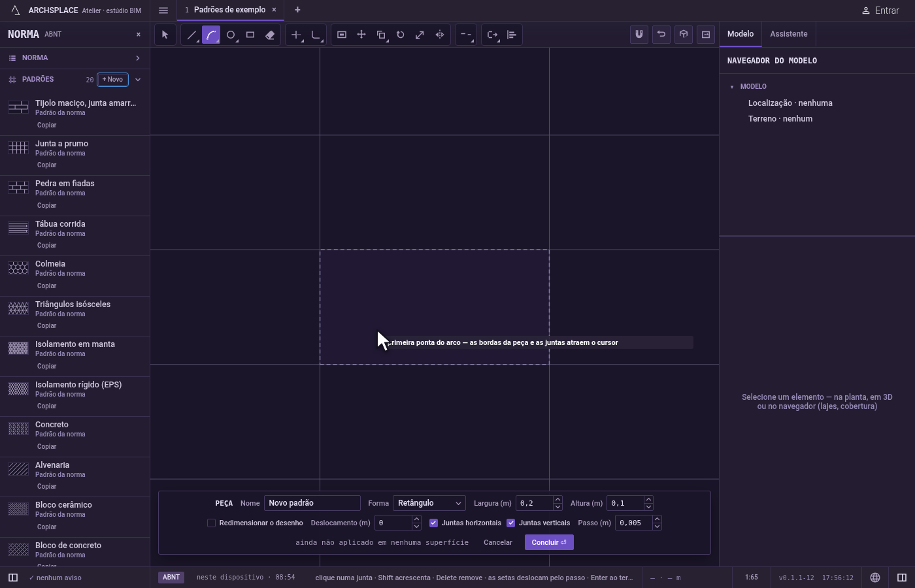Choose the straight line drawing tool
Screen dimensions: 915x588
click(x=191, y=35)
